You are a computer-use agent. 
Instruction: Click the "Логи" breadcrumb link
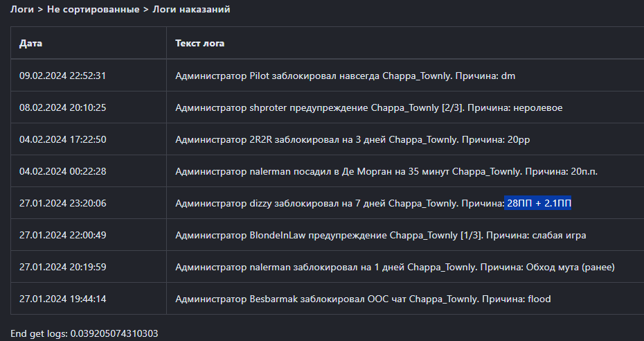21,10
